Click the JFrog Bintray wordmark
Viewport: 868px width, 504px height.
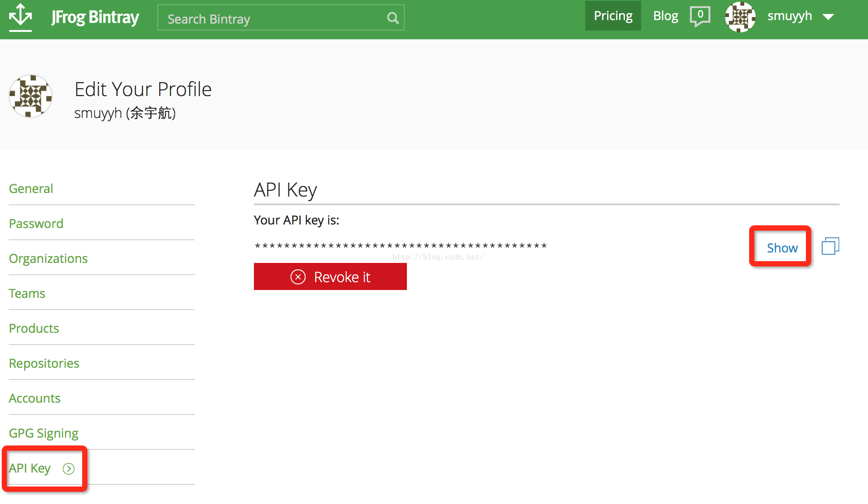[95, 17]
